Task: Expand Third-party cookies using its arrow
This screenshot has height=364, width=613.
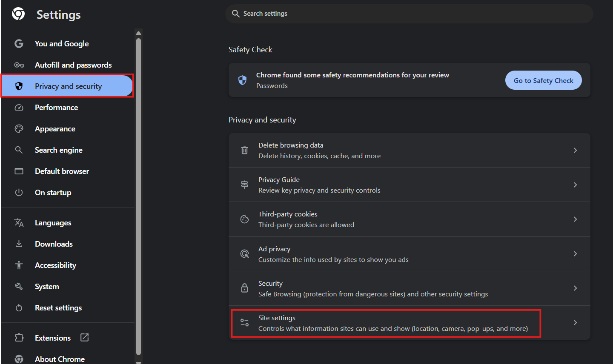Action: [575, 219]
